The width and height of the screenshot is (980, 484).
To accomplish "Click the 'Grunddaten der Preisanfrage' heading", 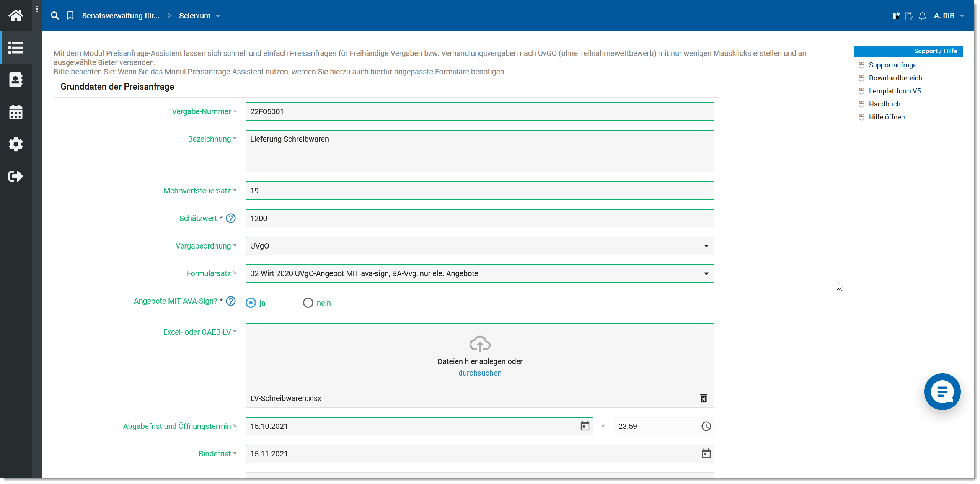I will click(x=117, y=87).
